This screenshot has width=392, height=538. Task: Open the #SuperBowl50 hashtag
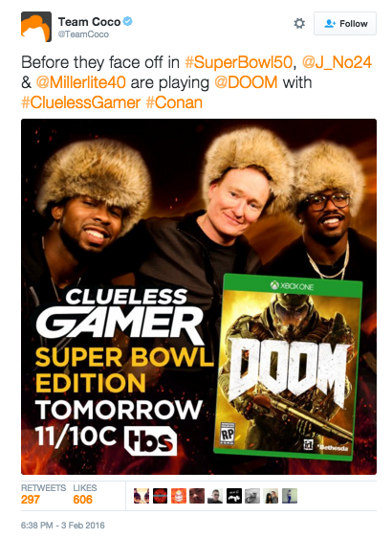coord(238,62)
